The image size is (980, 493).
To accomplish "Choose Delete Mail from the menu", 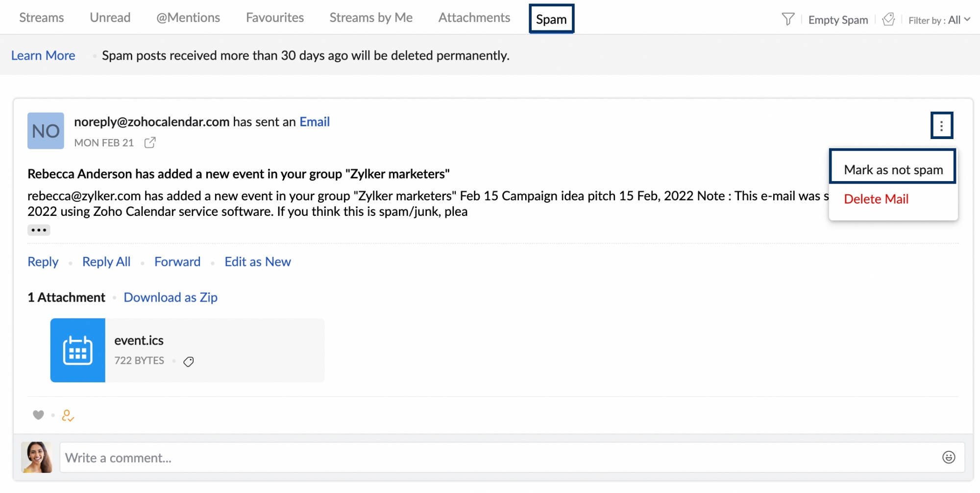I will click(x=876, y=199).
